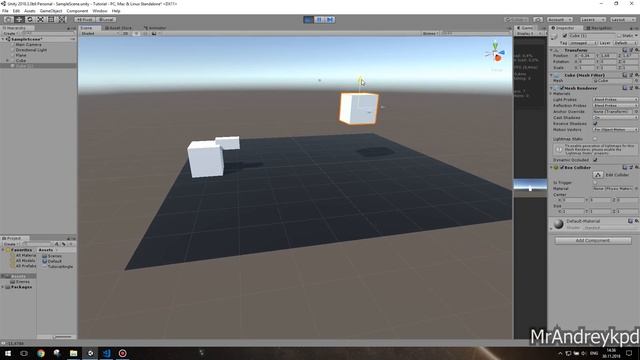Screen dimensions: 640x360
Task: Open the Help menu
Action: 116,11
